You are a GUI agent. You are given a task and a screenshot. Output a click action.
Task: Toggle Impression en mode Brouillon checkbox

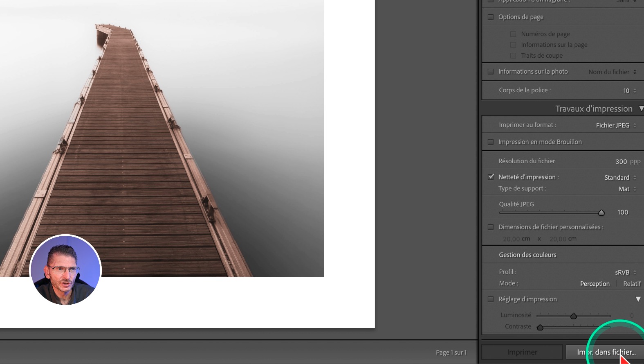[491, 142]
